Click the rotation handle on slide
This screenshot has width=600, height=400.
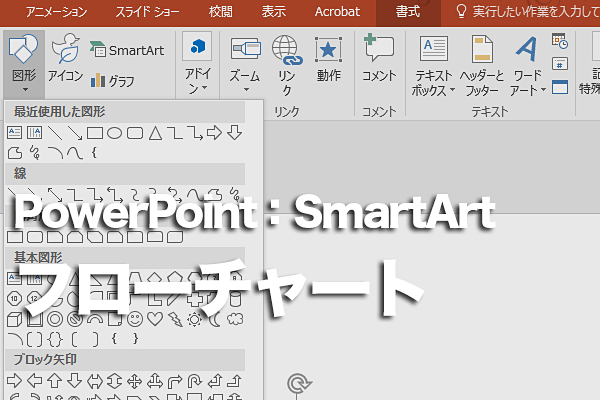click(299, 383)
